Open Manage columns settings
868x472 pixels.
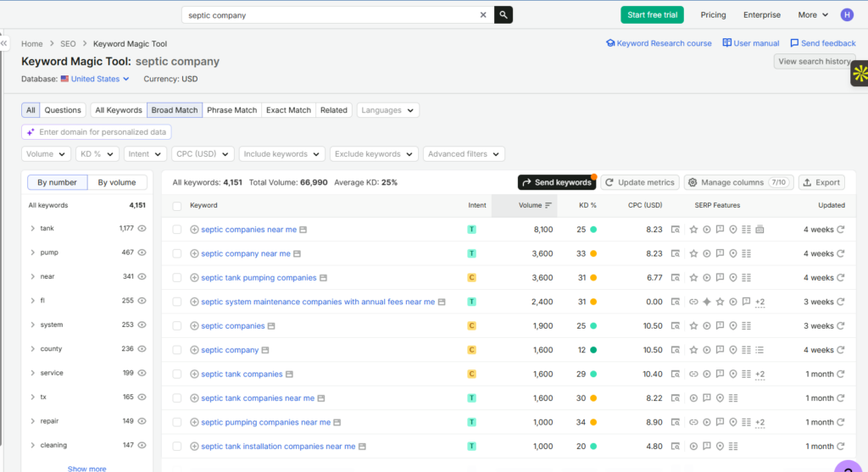coord(738,182)
